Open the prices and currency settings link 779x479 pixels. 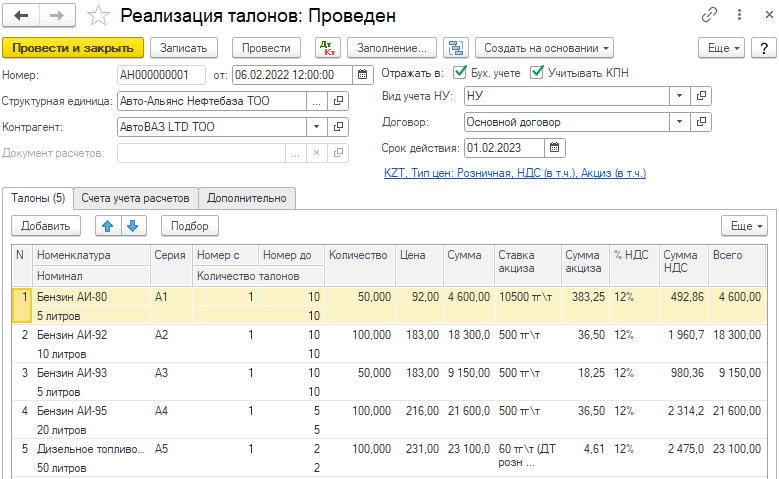pos(514,173)
